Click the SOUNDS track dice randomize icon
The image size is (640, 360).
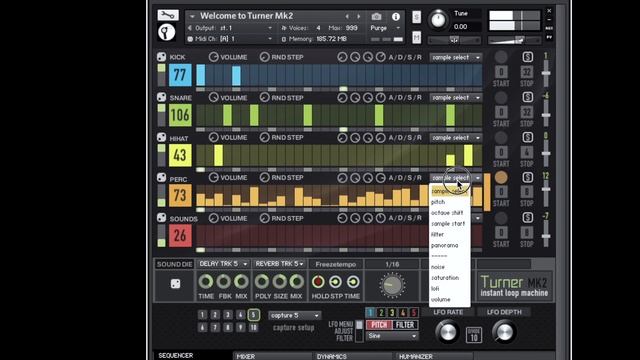[161, 218]
